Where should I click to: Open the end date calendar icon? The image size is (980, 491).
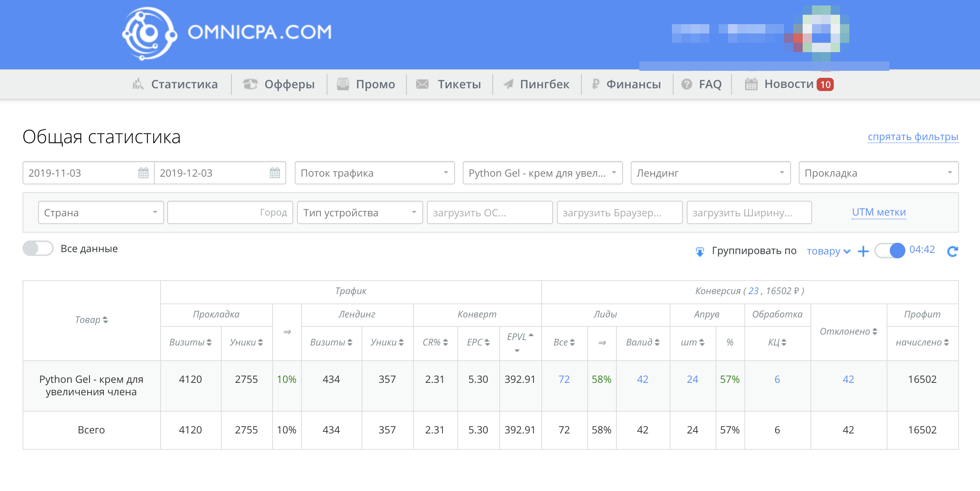coord(275,173)
